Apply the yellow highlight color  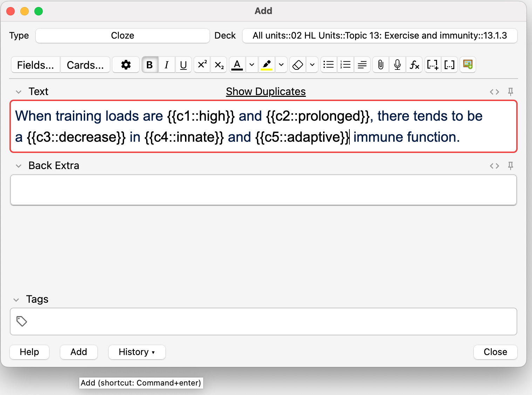(267, 65)
